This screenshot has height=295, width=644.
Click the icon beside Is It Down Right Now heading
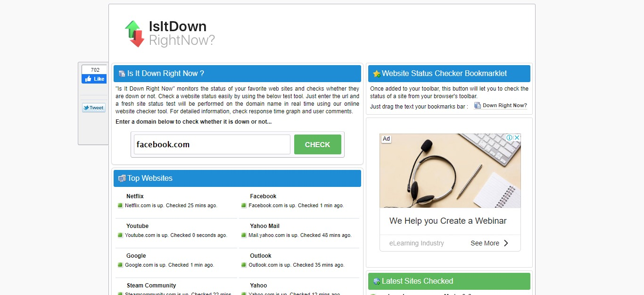coord(122,74)
